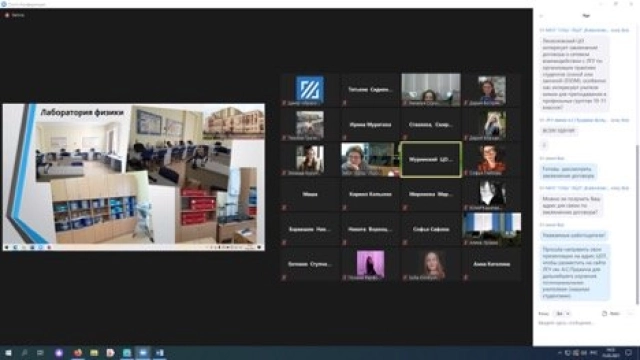Select the highlighted active speaker tile
The height and width of the screenshot is (360, 640).
click(x=431, y=160)
